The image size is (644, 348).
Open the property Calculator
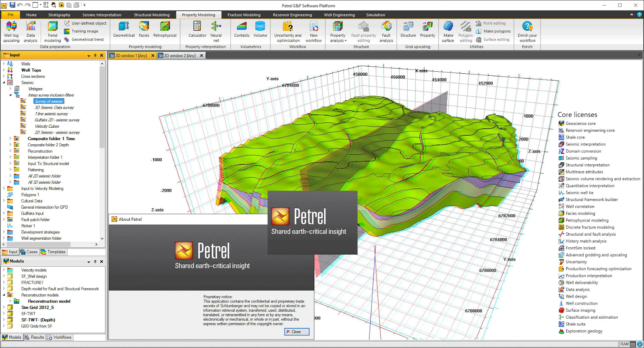197,29
